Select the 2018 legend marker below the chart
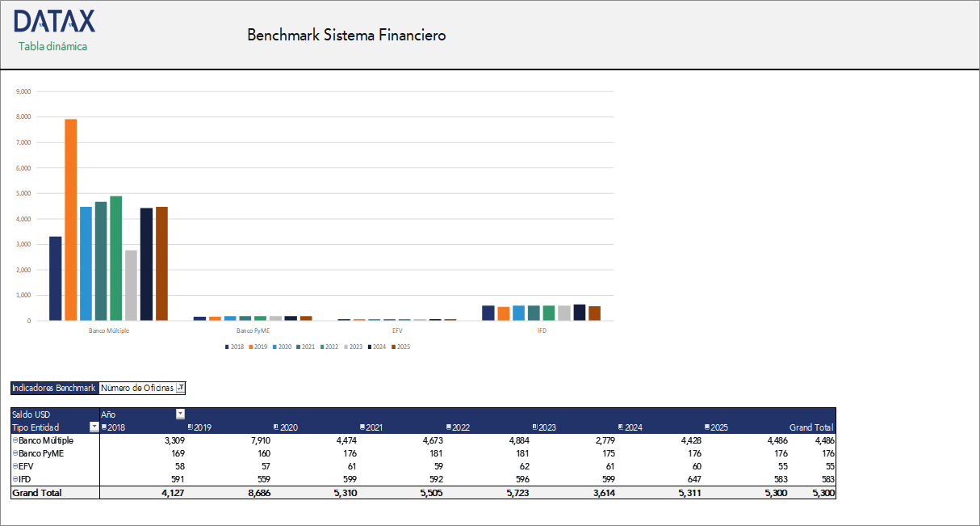Screen dimensions: 980x526 coord(227,346)
